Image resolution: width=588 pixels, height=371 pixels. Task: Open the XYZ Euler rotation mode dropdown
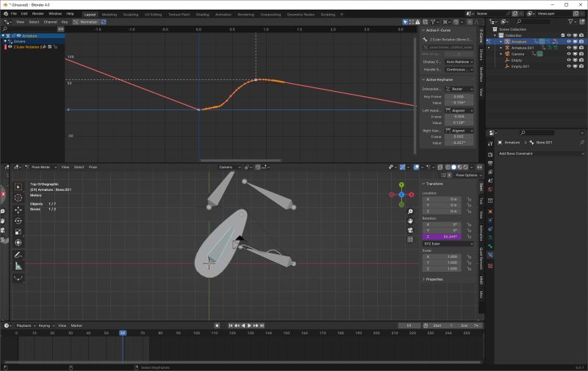click(x=448, y=244)
